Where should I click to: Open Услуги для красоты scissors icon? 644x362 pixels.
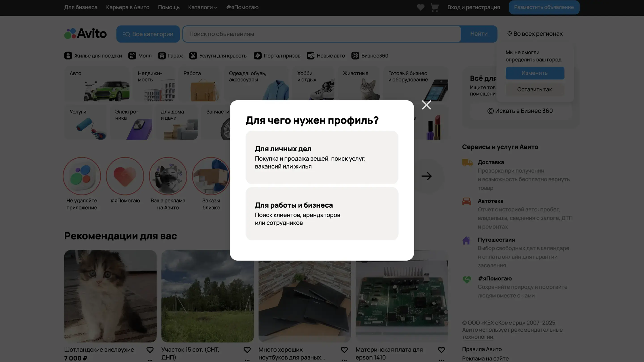(x=193, y=55)
